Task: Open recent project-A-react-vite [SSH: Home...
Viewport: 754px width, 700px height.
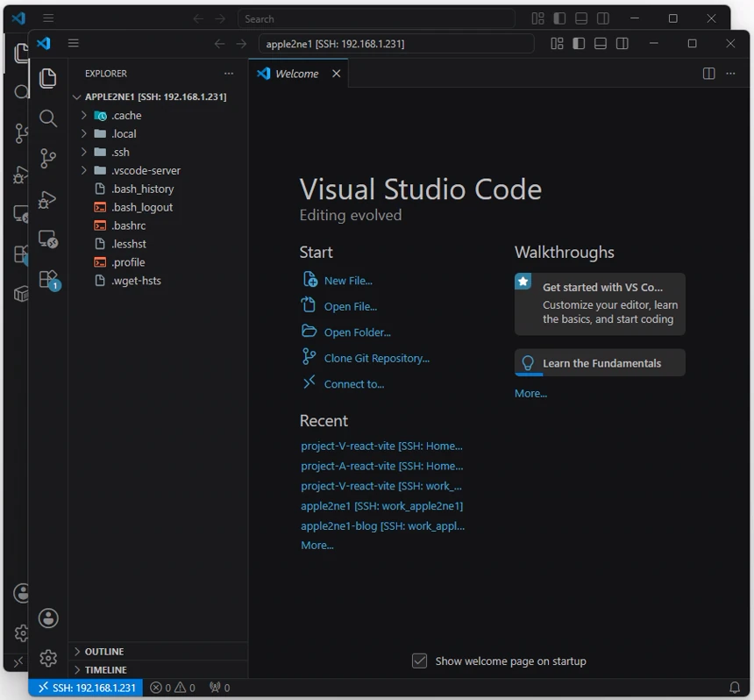Action: point(381,466)
